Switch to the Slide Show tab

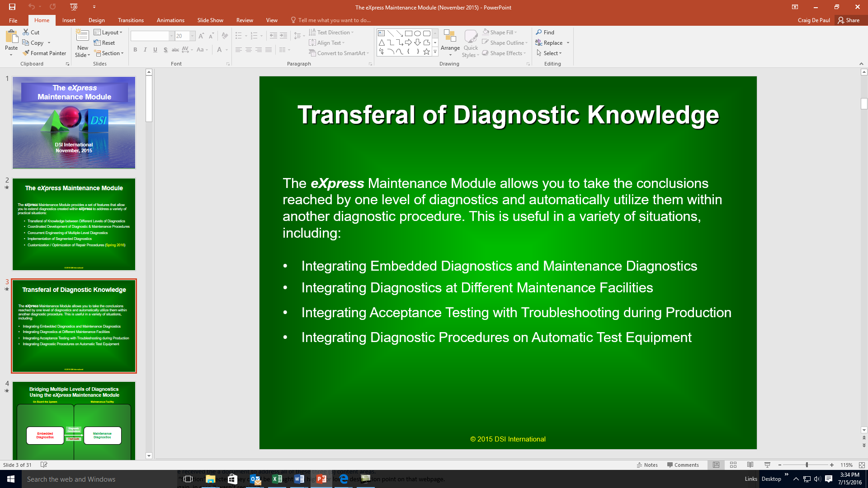[x=210, y=20]
